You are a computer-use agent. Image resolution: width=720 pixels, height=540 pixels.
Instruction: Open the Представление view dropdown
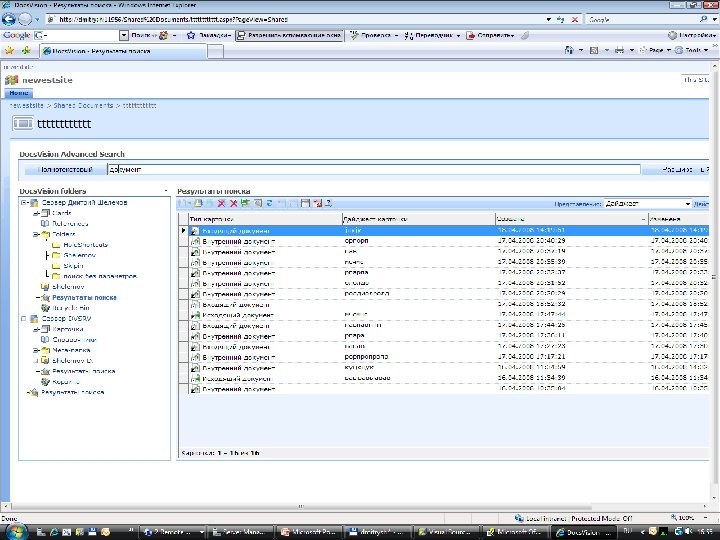688,203
